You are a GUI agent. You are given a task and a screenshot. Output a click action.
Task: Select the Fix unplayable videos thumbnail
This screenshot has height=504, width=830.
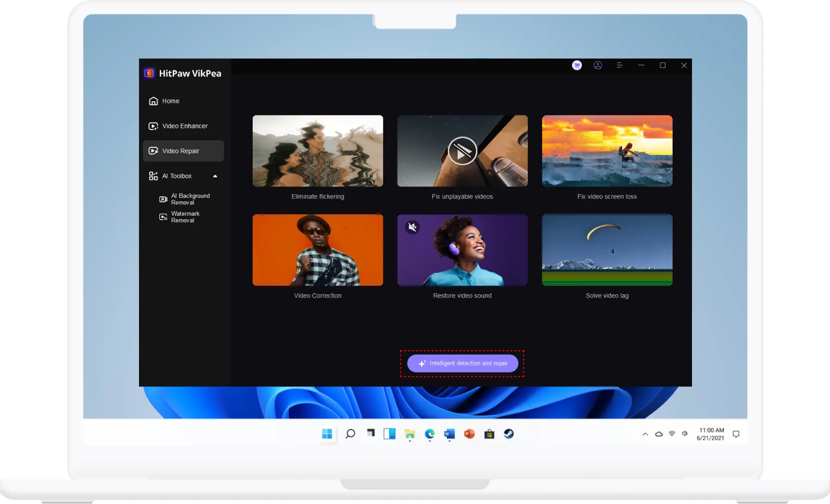463,151
